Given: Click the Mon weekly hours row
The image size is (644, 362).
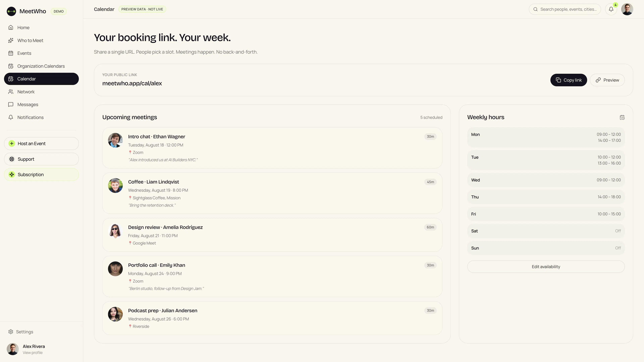Looking at the screenshot, I should pos(546,137).
